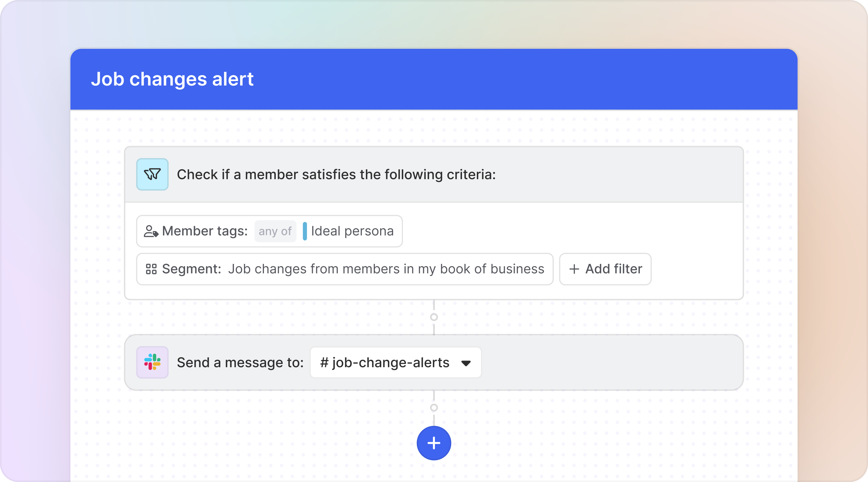Change the 'any of' tag operator
This screenshot has width=868, height=482.
point(275,231)
